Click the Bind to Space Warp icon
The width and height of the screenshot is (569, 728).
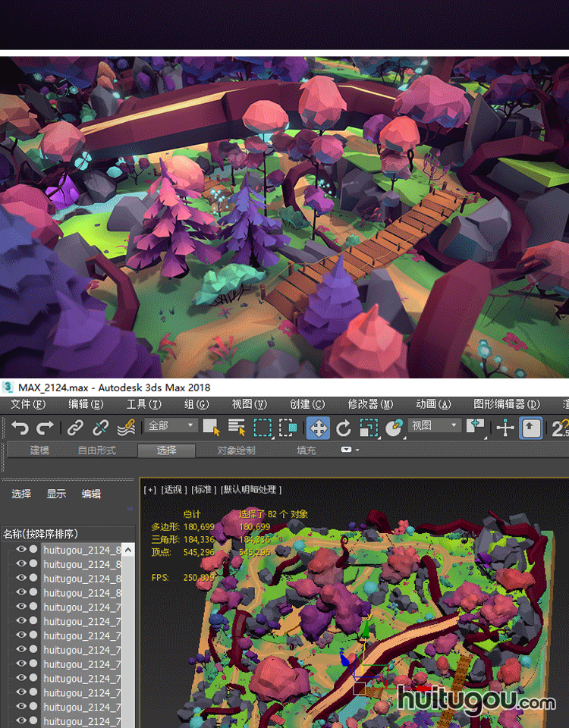pos(127,428)
